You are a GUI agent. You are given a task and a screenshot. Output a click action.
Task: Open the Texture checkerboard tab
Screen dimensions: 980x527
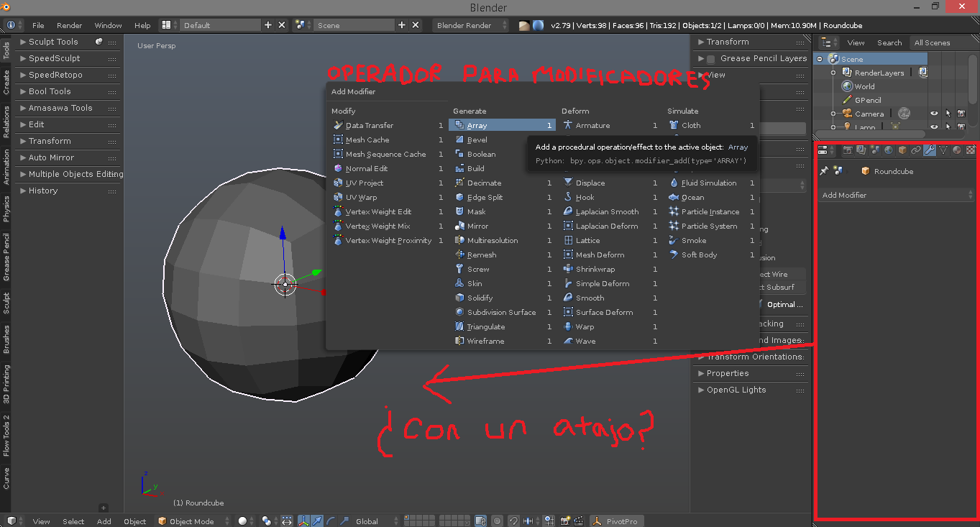[971, 150]
